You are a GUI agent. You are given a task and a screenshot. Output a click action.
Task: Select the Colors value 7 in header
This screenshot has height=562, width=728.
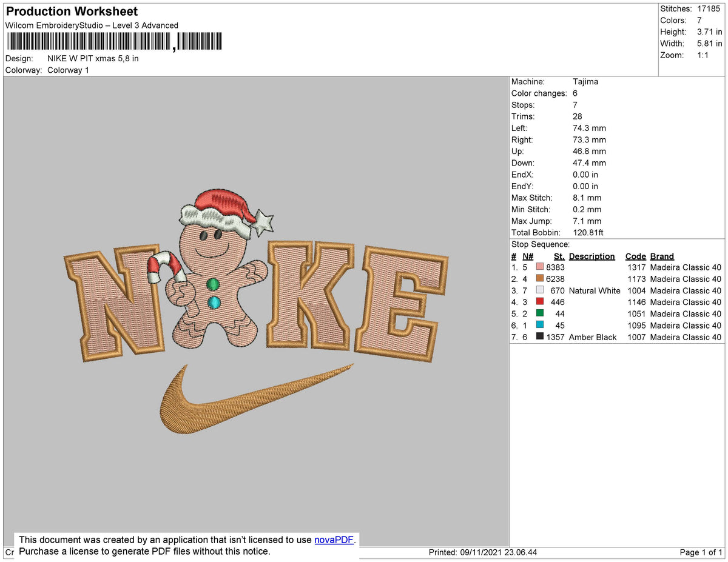click(699, 20)
